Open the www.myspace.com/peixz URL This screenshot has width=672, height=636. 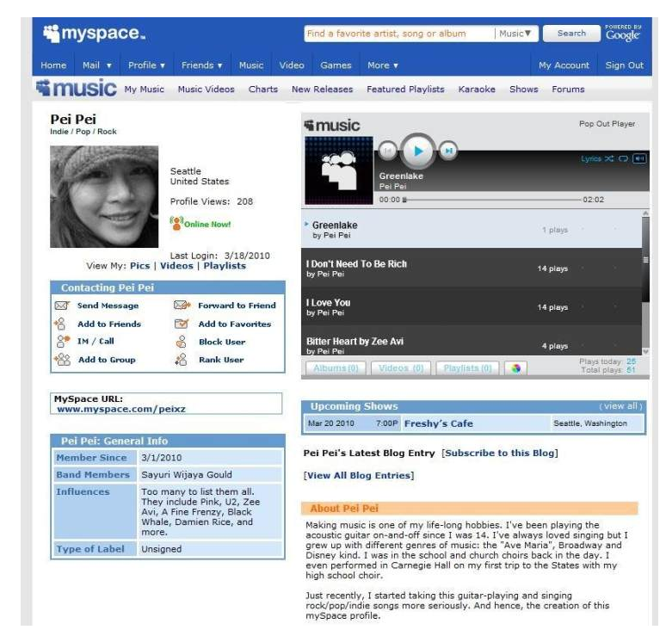click(x=121, y=409)
